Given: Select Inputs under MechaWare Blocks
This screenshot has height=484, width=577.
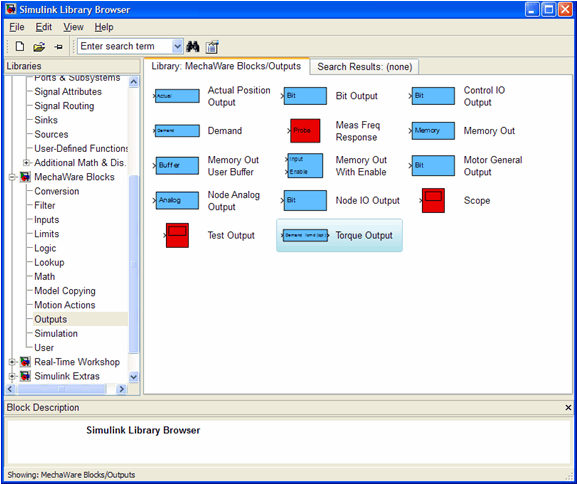Looking at the screenshot, I should click(47, 220).
